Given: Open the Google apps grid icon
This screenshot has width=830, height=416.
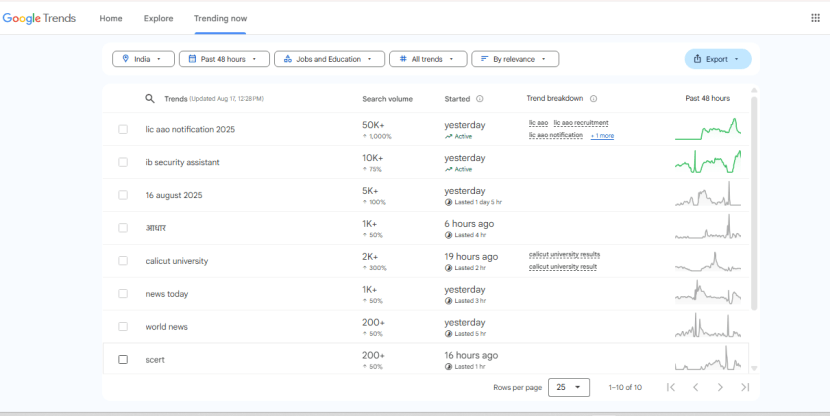Looking at the screenshot, I should click(x=815, y=18).
